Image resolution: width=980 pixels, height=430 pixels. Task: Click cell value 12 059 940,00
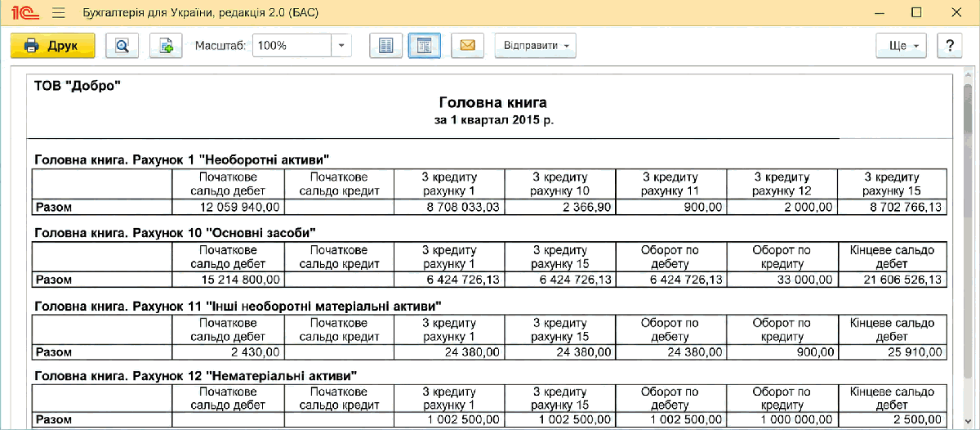coord(228,208)
